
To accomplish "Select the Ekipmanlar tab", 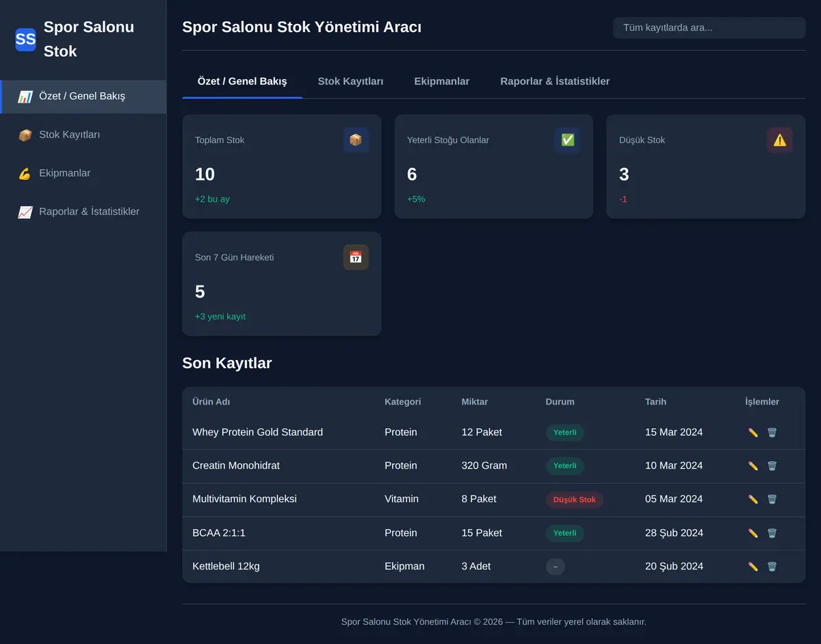I will [442, 81].
